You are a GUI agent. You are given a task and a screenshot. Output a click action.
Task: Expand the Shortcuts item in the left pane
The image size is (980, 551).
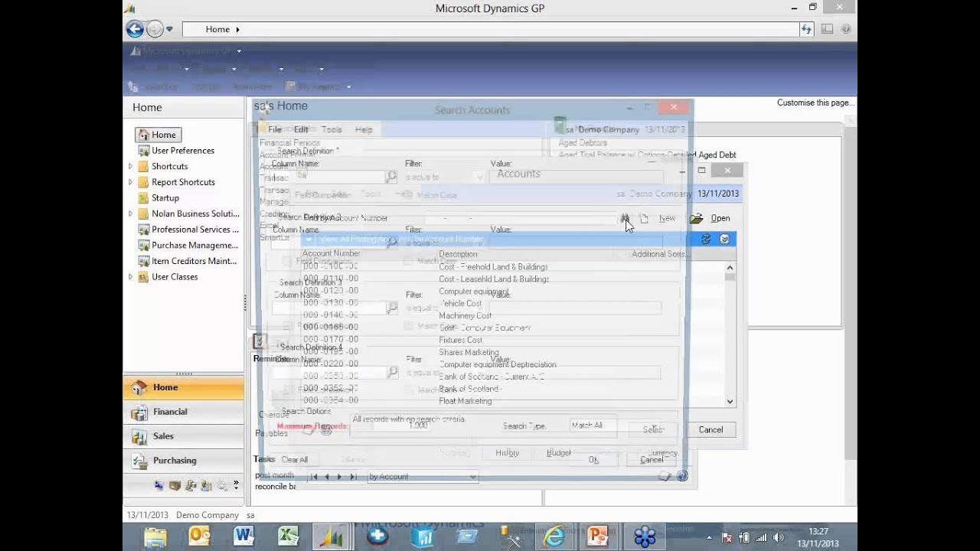(132, 166)
